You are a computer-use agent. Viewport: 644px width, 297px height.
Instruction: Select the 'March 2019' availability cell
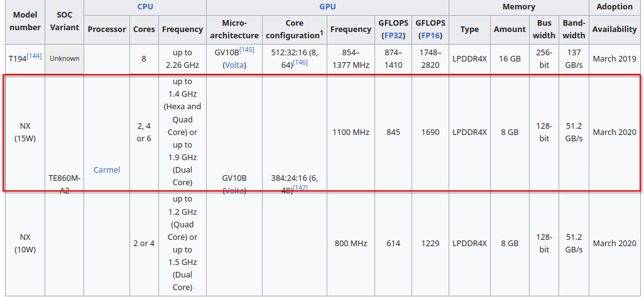tap(614, 58)
